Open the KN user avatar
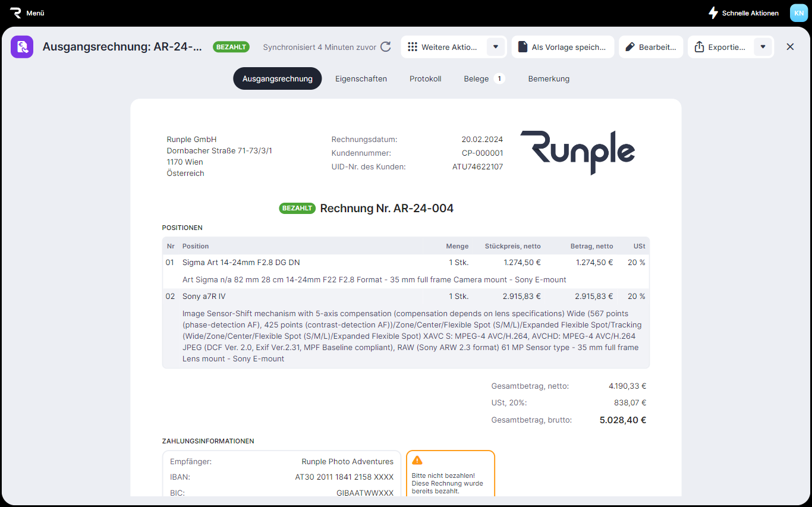The image size is (812, 507). click(799, 13)
